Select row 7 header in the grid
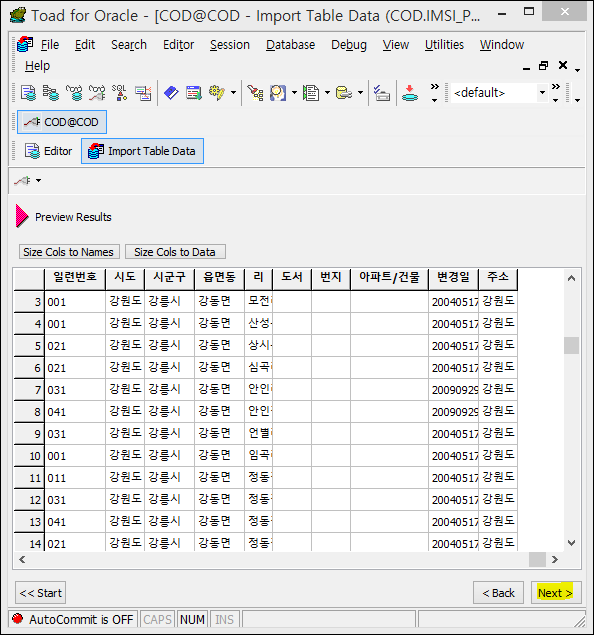 click(x=29, y=390)
